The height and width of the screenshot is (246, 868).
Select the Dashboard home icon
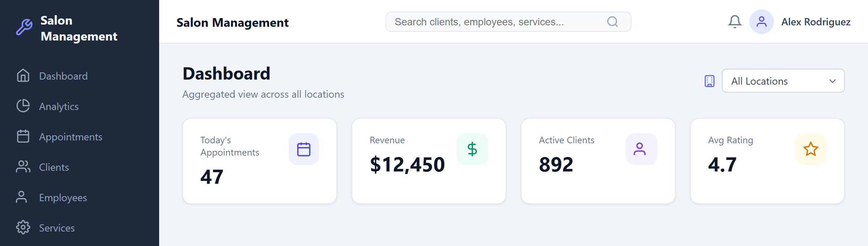(x=23, y=76)
